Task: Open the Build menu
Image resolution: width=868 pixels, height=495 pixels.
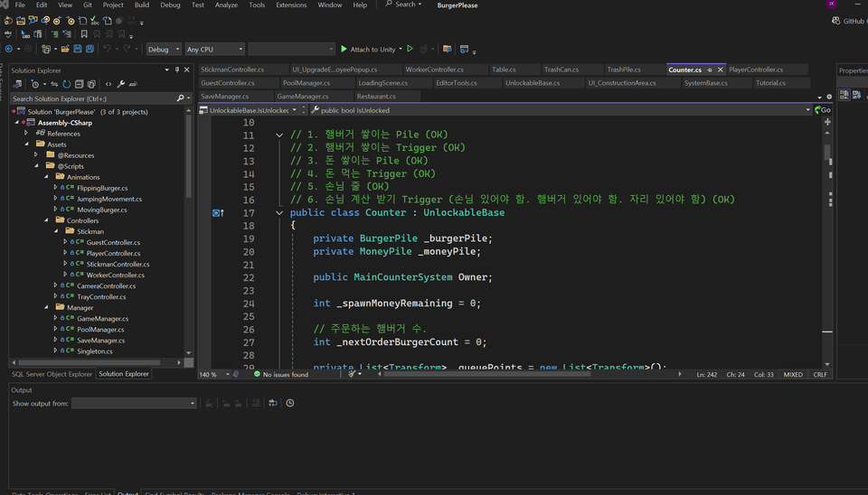Action: tap(142, 5)
